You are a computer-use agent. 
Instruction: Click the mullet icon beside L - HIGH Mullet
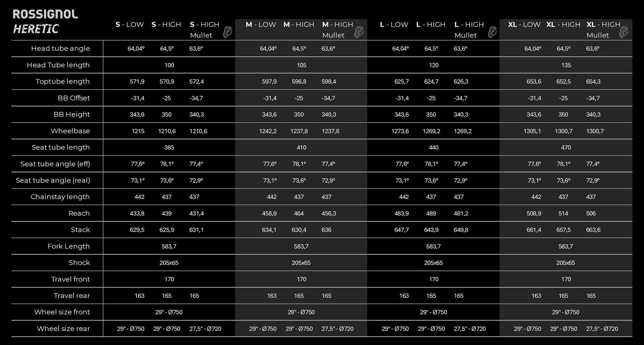492,32
